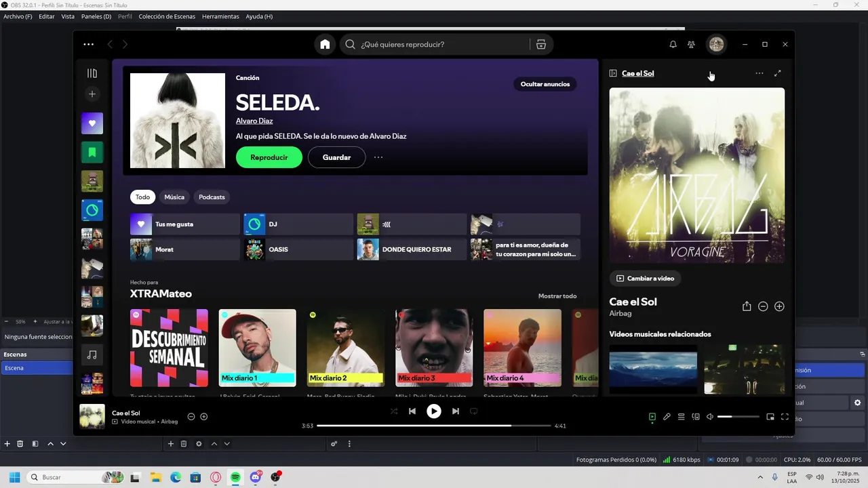Click Ocultar anuncios button
This screenshot has width=868, height=488.
(545, 84)
